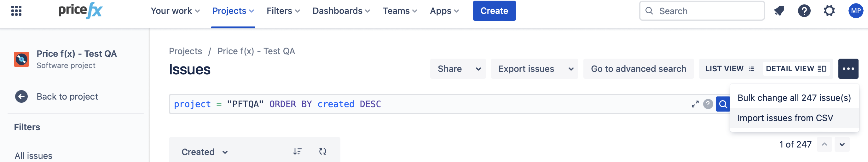
Task: Click the back arrow to project
Action: click(x=21, y=97)
